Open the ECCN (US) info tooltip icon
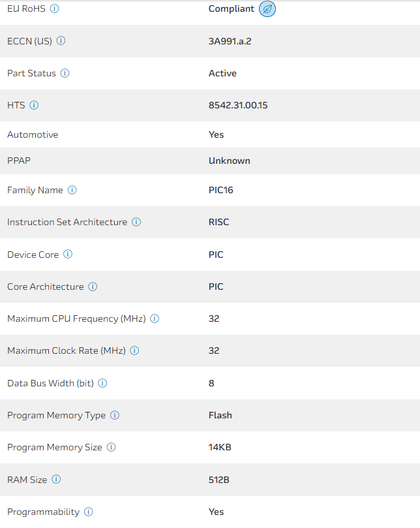This screenshot has height=528, width=420. (x=61, y=40)
